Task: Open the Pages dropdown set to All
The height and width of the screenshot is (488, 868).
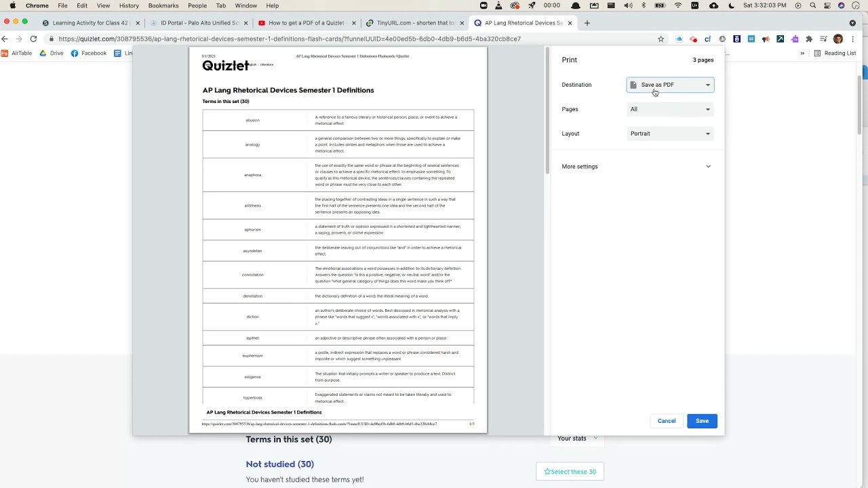Action: [x=670, y=109]
